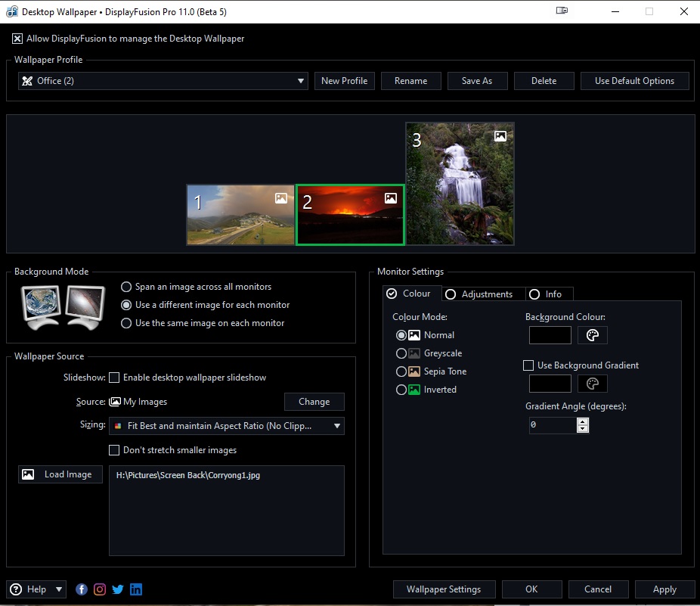The height and width of the screenshot is (606, 700).
Task: Open the Wallpaper Profile dropdown
Action: (x=163, y=81)
